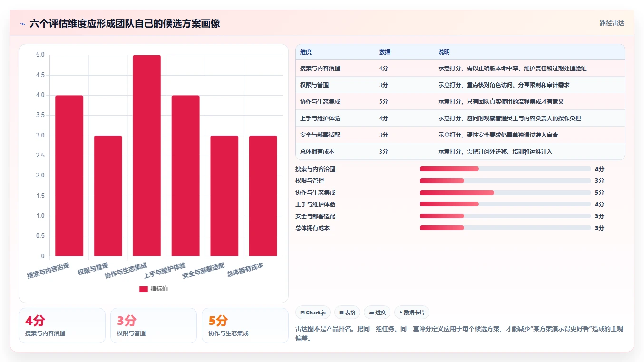Click the description 重点核对角色访问、分享限制和审计需求
Screen dimensions: 644x362
coord(518,85)
